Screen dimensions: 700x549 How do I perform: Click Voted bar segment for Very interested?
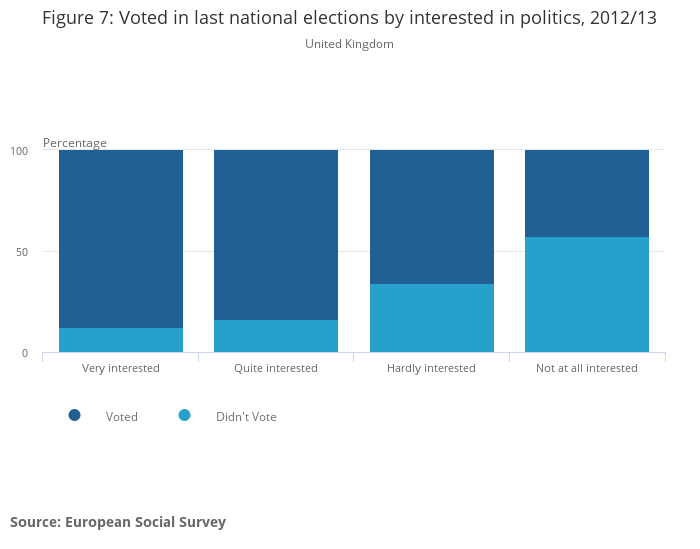coord(121,239)
